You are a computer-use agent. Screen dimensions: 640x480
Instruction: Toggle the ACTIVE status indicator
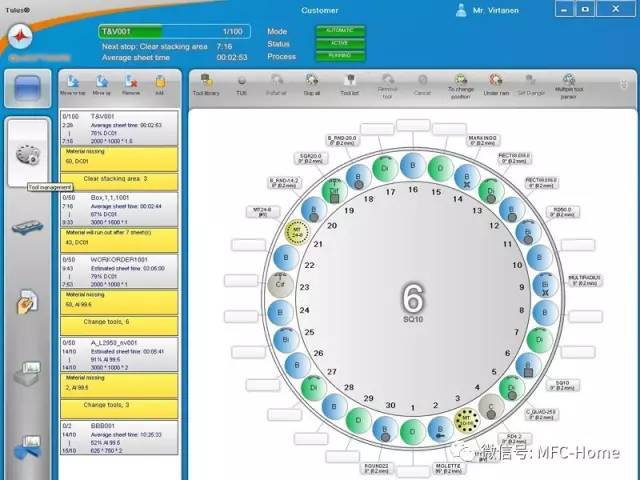tap(340, 43)
